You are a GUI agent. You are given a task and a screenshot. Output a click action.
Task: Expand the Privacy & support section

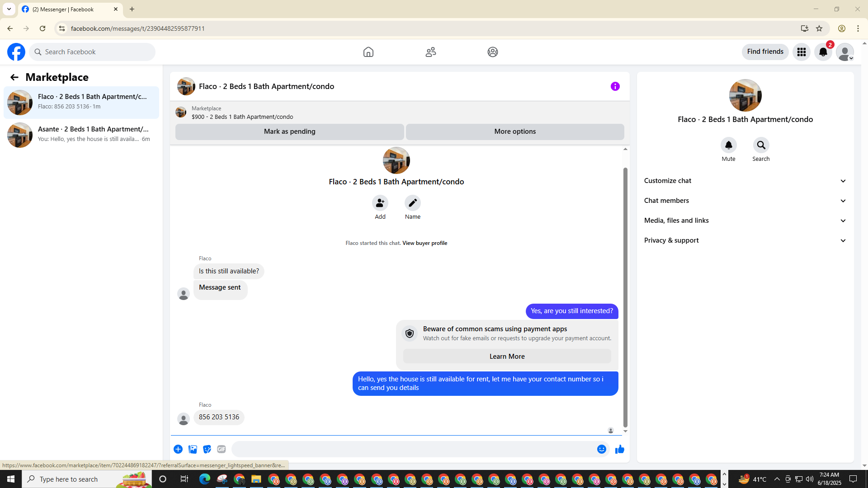tap(745, 240)
